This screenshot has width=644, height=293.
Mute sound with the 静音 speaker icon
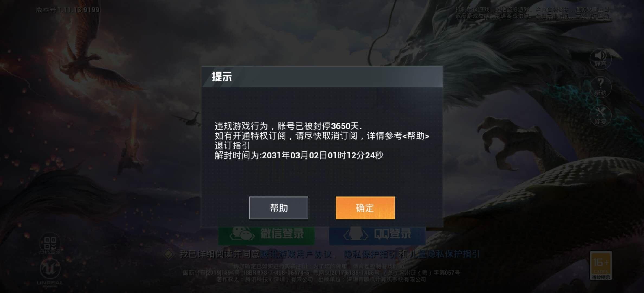(600, 59)
